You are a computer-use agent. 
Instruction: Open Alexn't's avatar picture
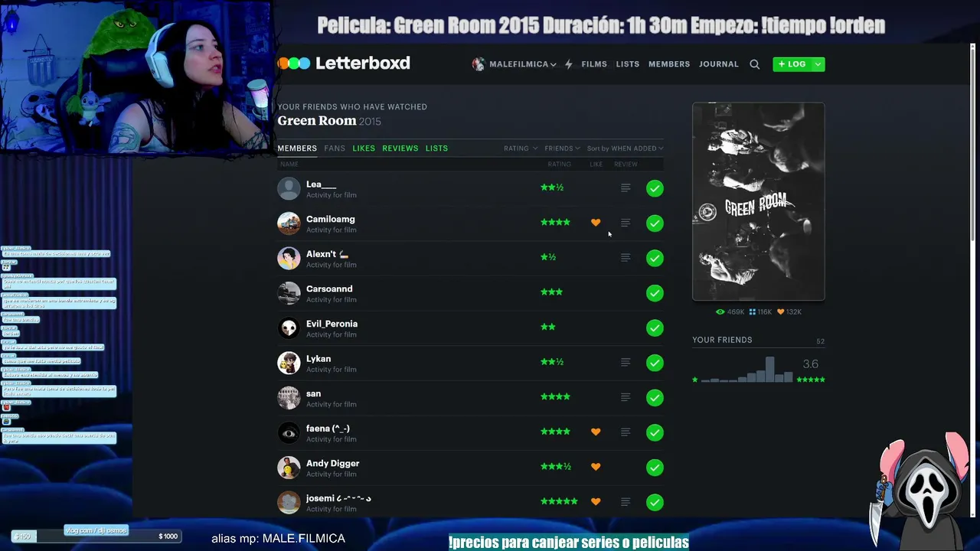tap(289, 258)
